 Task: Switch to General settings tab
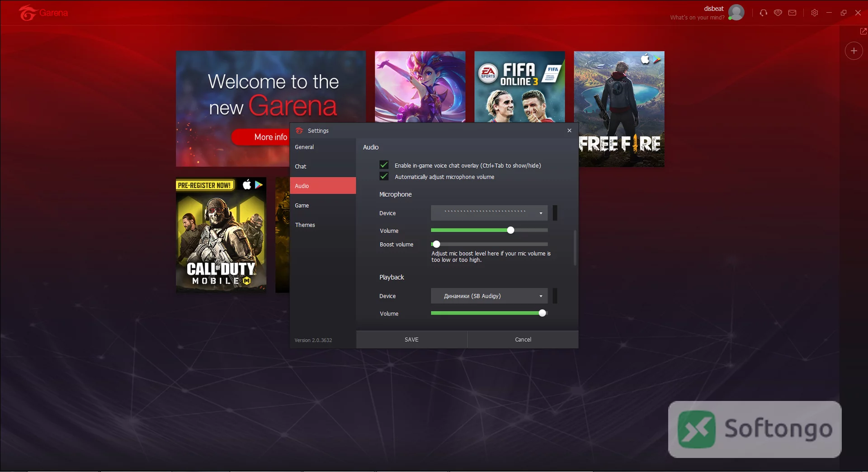[323, 147]
